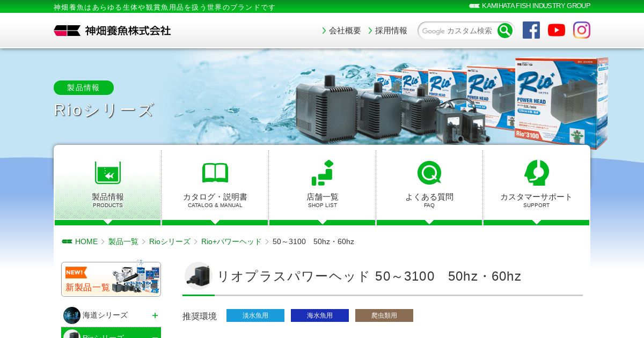Viewport: 644px width, 338px height.
Task: Open the 新製品一覧 new products banner
Action: pyautogui.click(x=111, y=279)
